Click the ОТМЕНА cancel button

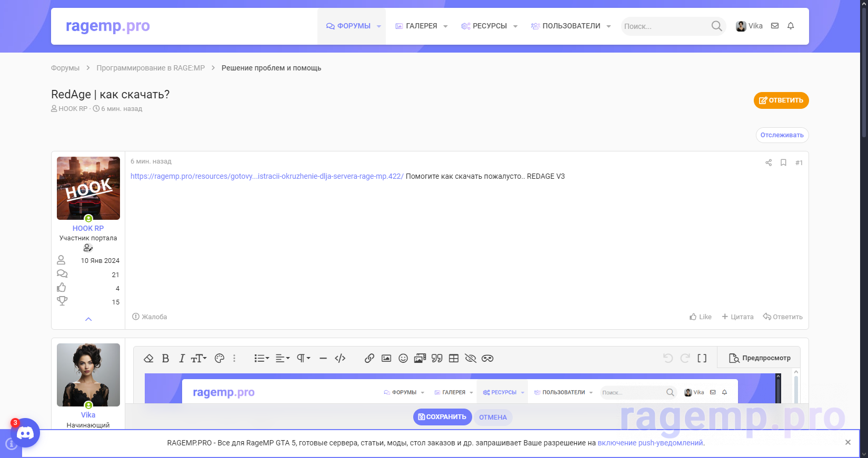(493, 417)
